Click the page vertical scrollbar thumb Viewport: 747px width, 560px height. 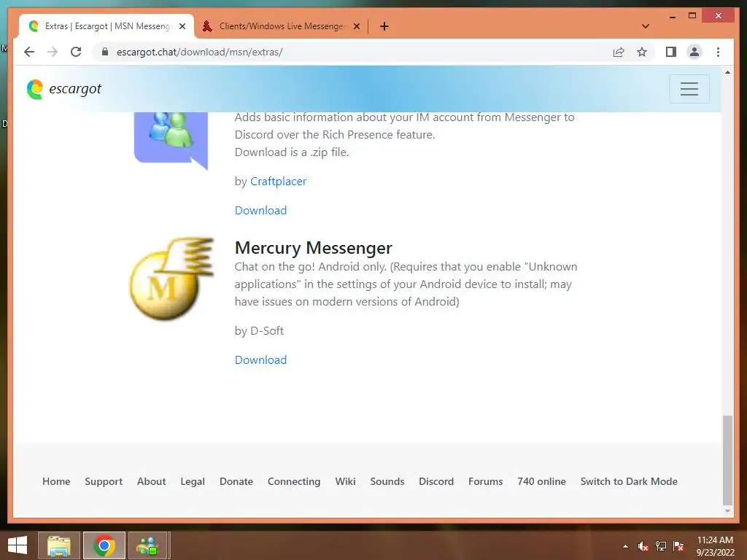click(x=727, y=460)
